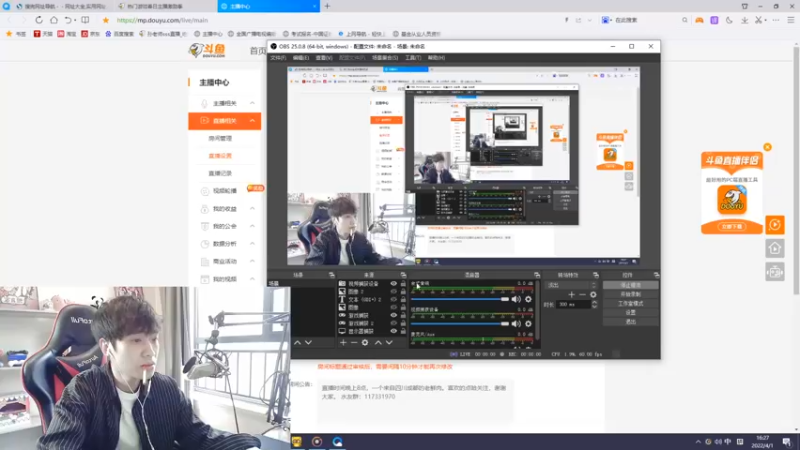Add a new source with the plus icon in the Sources panel
Image resolution: width=800 pixels, height=450 pixels.
tap(343, 343)
